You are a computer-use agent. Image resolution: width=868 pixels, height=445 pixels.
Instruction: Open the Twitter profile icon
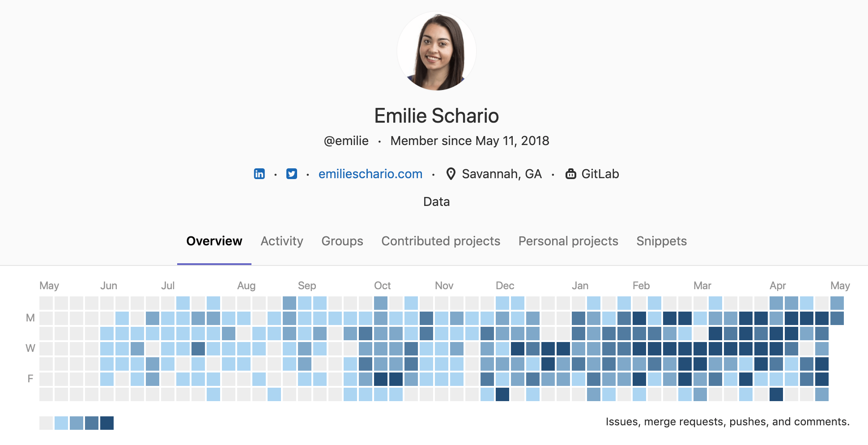coord(292,174)
